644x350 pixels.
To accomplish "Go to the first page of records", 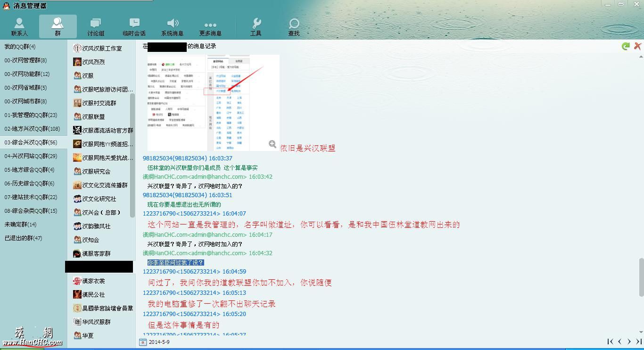I will point(610,342).
